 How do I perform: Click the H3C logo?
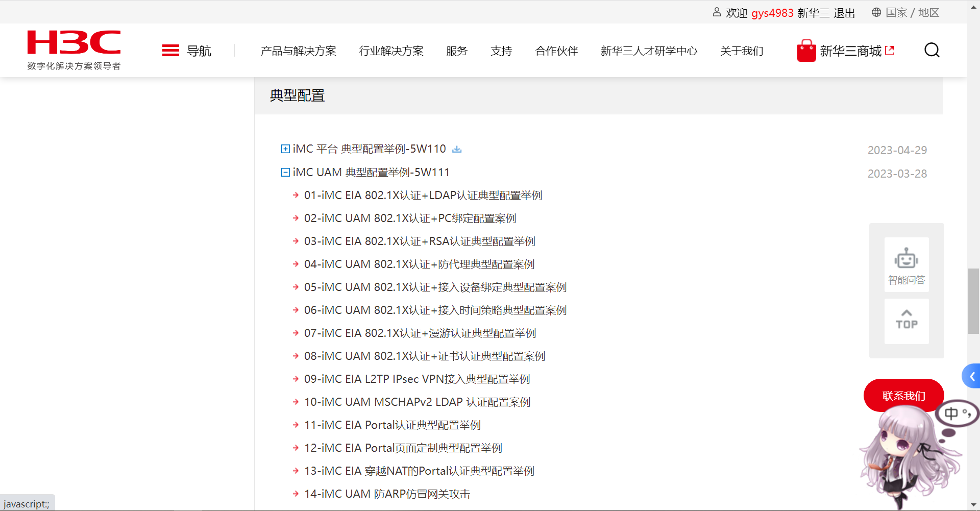tap(74, 50)
